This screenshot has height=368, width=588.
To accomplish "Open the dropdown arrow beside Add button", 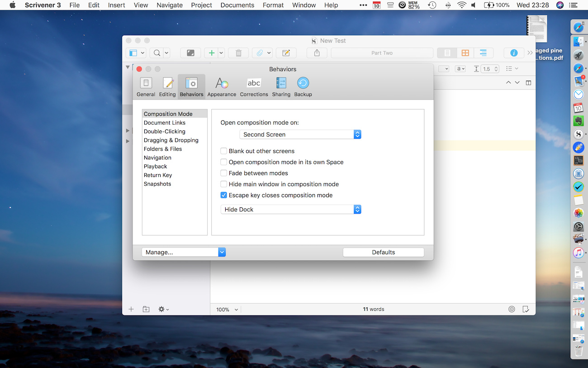I will (221, 53).
